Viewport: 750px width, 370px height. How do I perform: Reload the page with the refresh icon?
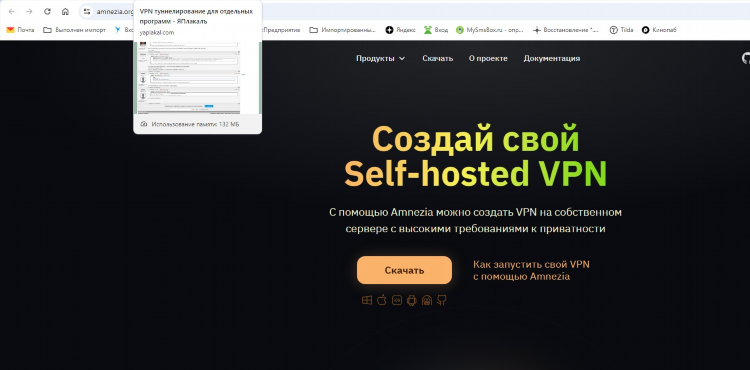tap(47, 11)
